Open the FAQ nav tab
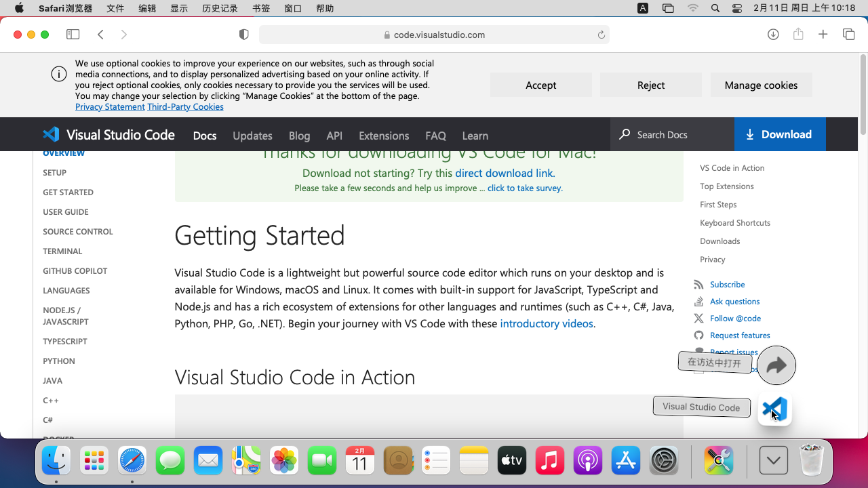 435,136
